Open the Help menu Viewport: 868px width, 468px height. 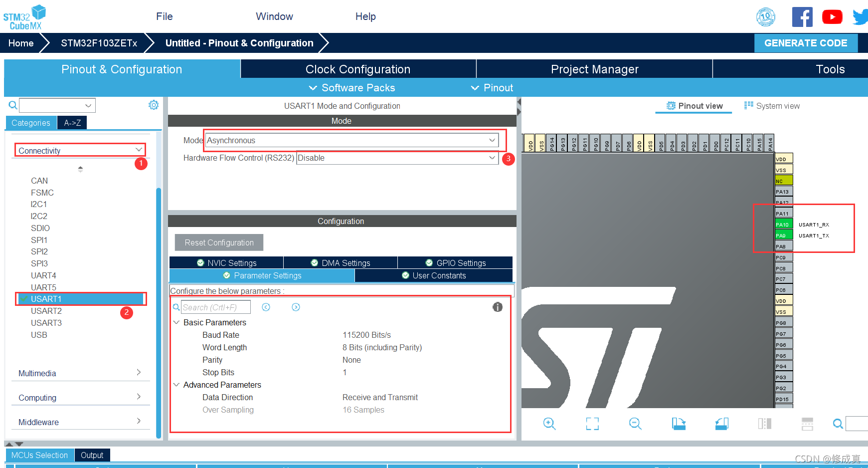pos(365,16)
